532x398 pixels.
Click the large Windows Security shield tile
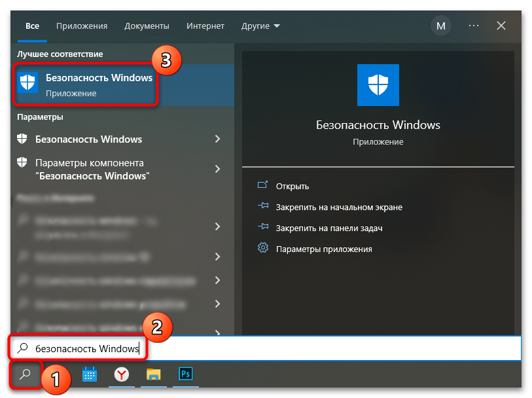[x=378, y=85]
